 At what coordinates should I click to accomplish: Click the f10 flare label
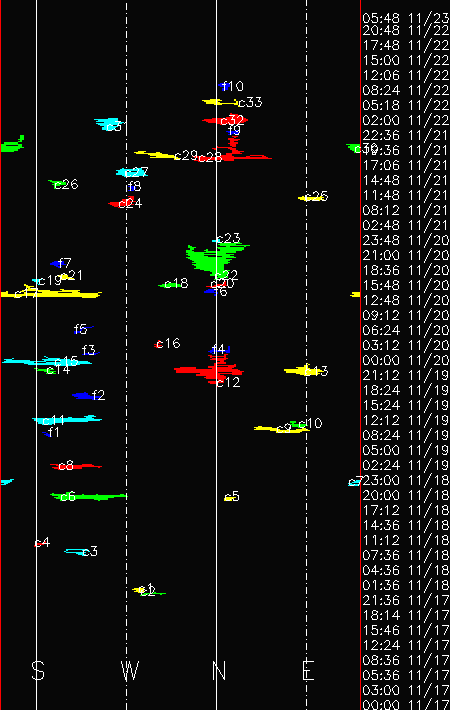tap(234, 86)
